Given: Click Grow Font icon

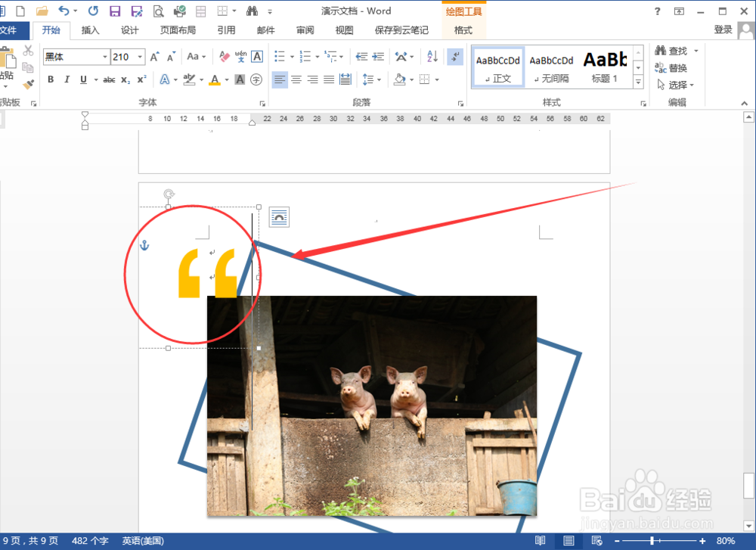Looking at the screenshot, I should (154, 57).
